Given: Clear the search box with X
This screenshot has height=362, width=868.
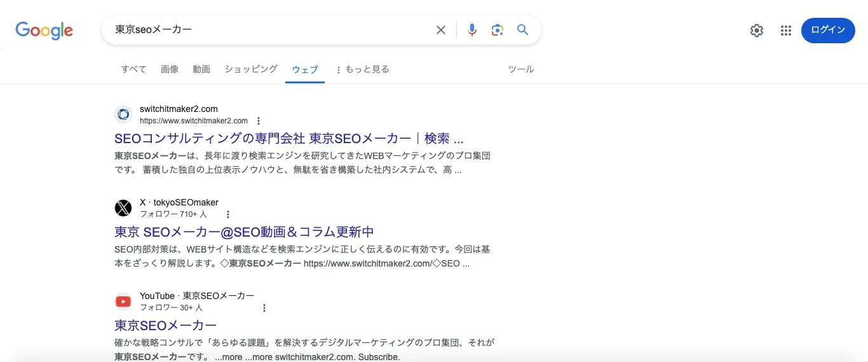Looking at the screenshot, I should [x=440, y=30].
